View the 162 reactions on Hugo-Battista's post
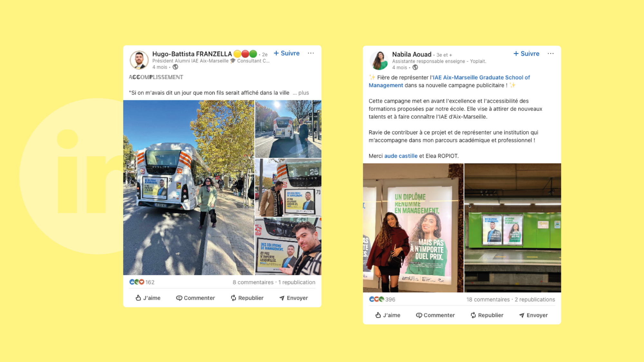 [x=142, y=282]
